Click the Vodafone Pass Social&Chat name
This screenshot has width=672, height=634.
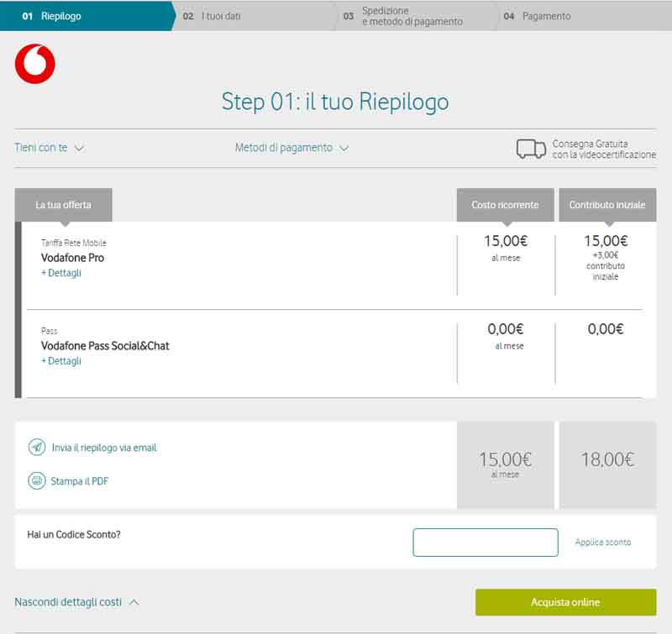(x=105, y=346)
